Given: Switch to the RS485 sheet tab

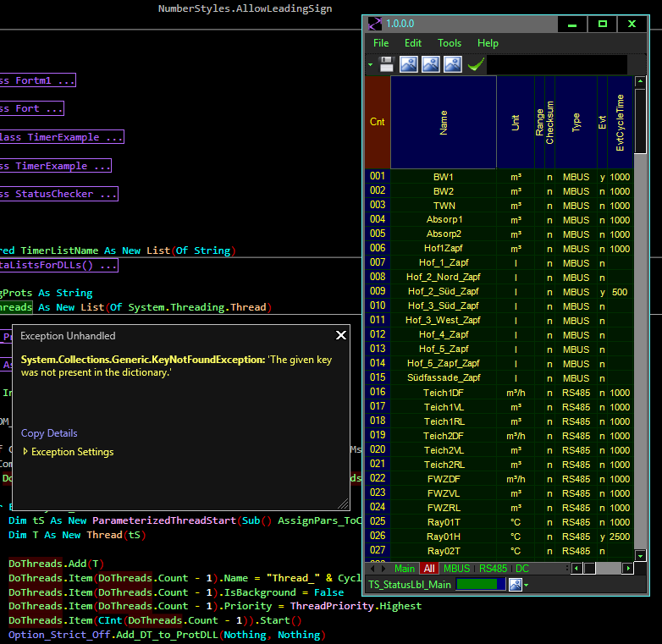Looking at the screenshot, I should point(492,569).
